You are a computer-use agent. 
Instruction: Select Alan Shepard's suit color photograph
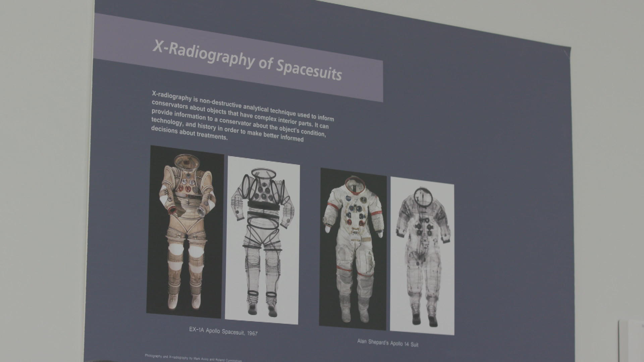point(353,249)
